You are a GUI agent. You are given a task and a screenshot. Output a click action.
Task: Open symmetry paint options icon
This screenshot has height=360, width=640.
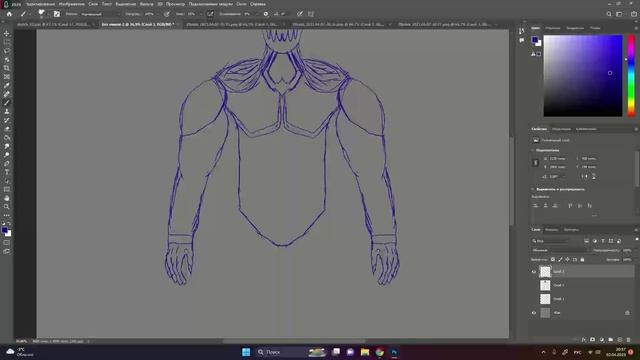[x=311, y=14]
